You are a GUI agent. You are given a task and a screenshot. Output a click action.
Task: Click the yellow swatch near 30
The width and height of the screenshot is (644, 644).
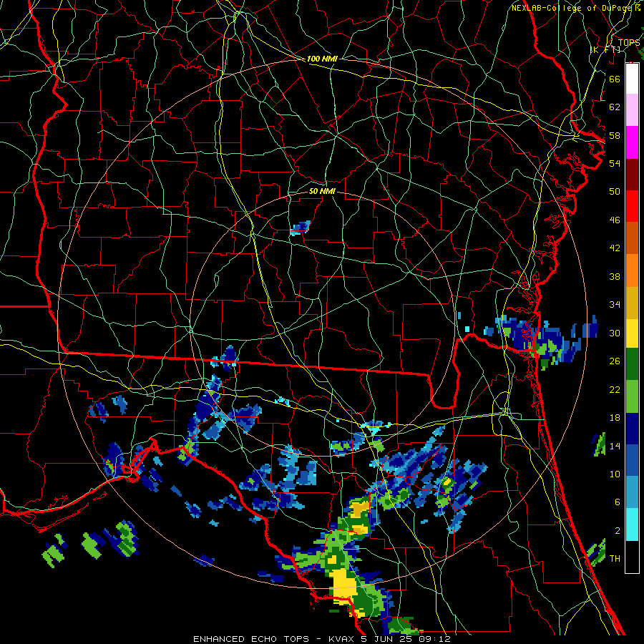coord(632,333)
